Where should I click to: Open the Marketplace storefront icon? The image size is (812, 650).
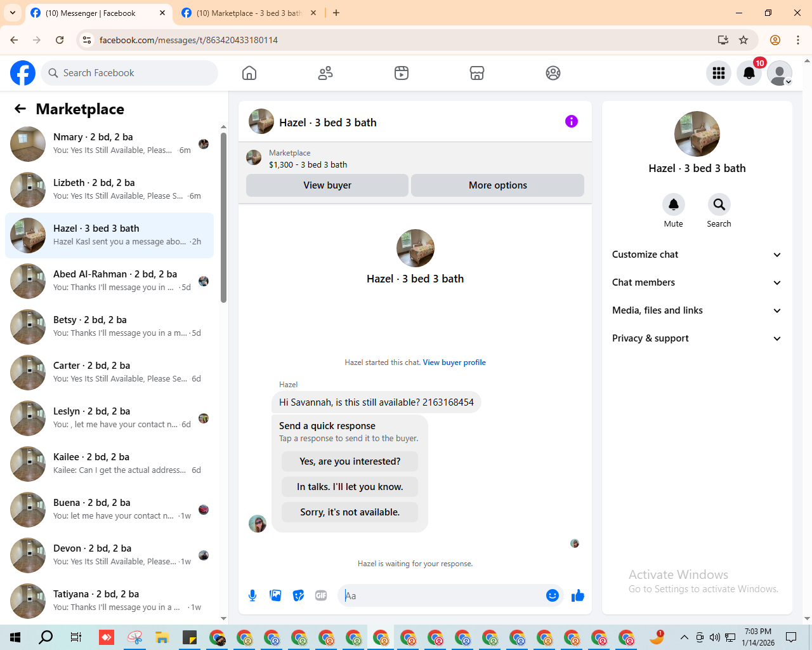point(477,73)
